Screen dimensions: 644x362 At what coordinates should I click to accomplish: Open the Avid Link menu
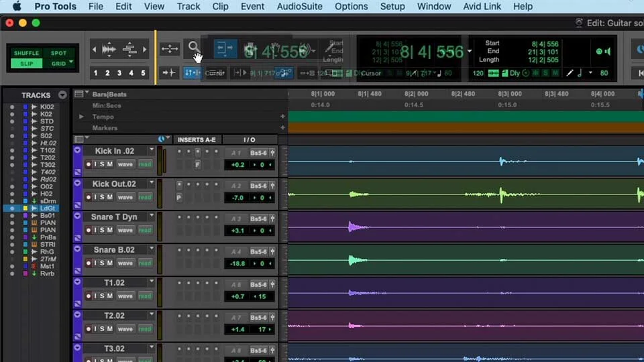point(482,6)
